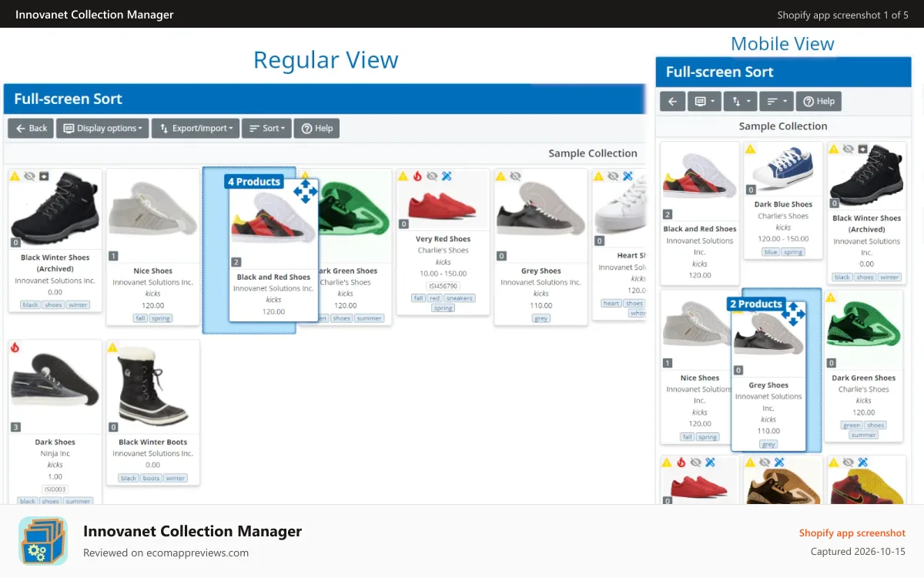Click warning icon on the Heart shoes card

point(598,176)
